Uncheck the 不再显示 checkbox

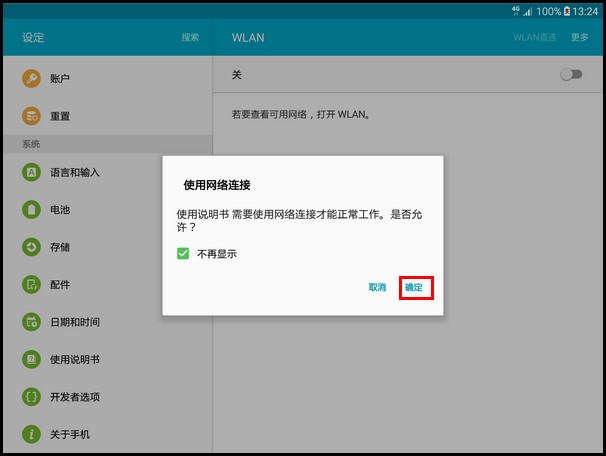coord(183,254)
